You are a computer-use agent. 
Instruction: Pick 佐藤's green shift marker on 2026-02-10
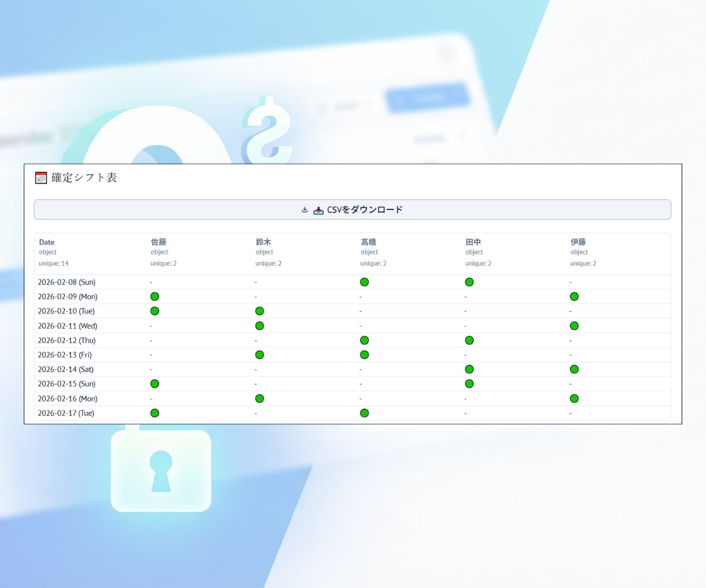click(155, 311)
